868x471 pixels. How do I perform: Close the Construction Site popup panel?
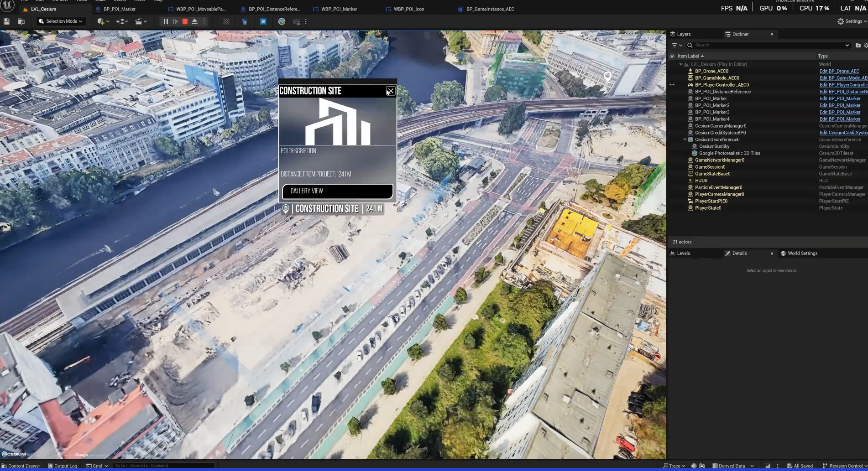tap(390, 91)
